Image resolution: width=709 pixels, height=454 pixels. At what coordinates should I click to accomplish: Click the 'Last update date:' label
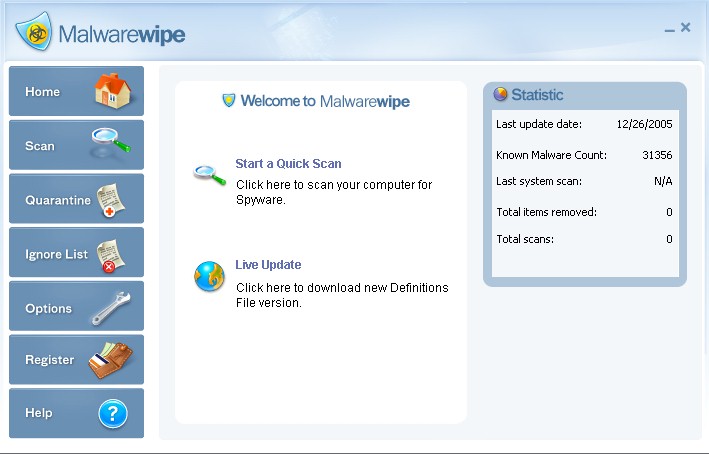[x=539, y=124]
